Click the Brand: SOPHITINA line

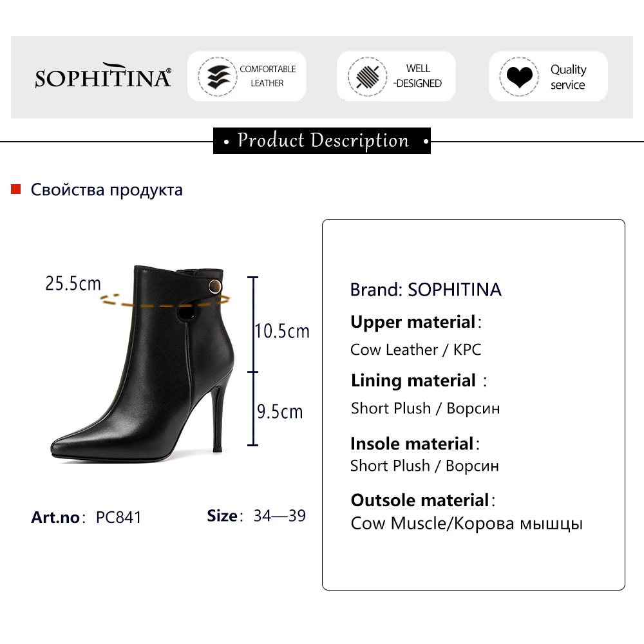[x=426, y=290]
